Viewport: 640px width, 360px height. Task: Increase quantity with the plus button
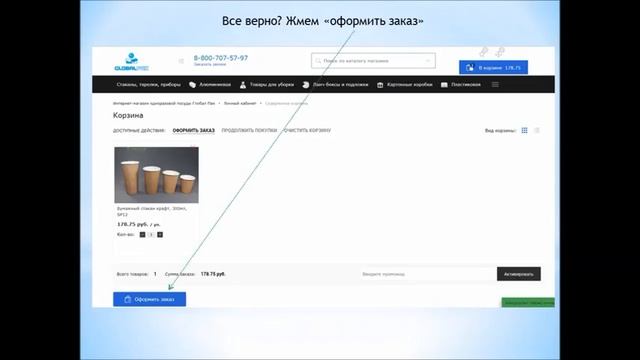click(160, 234)
